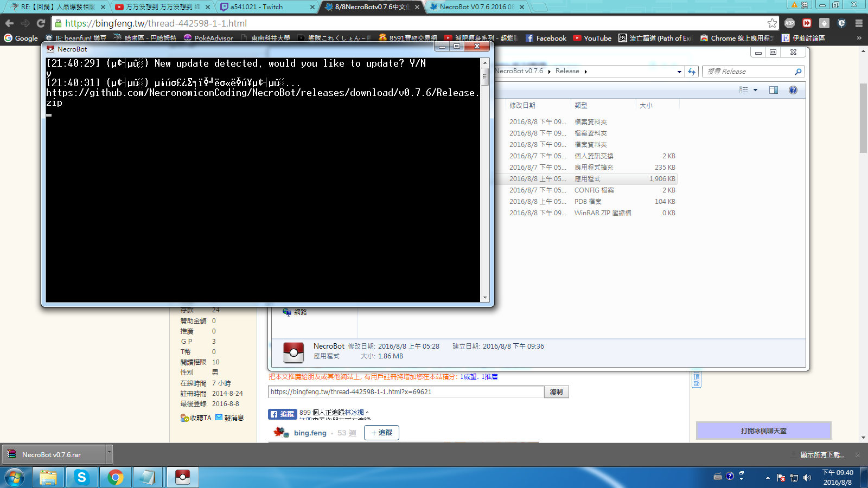Show more bookmarks with the overflow chevron
Screen dimensions: 868x488
coord(859,38)
